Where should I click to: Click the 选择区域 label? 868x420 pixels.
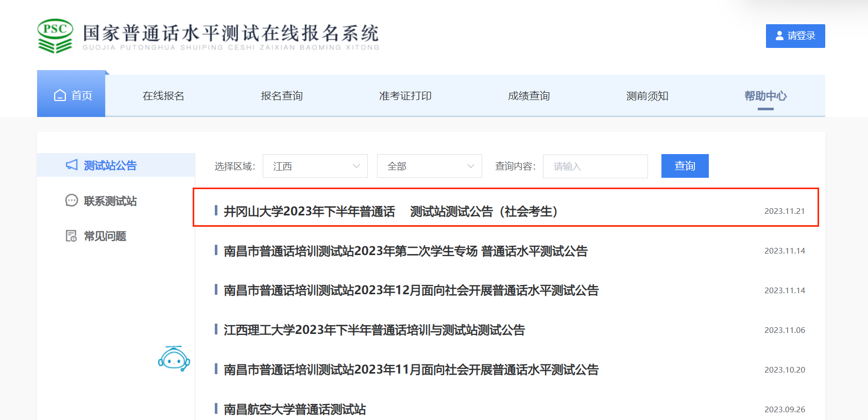click(x=235, y=166)
